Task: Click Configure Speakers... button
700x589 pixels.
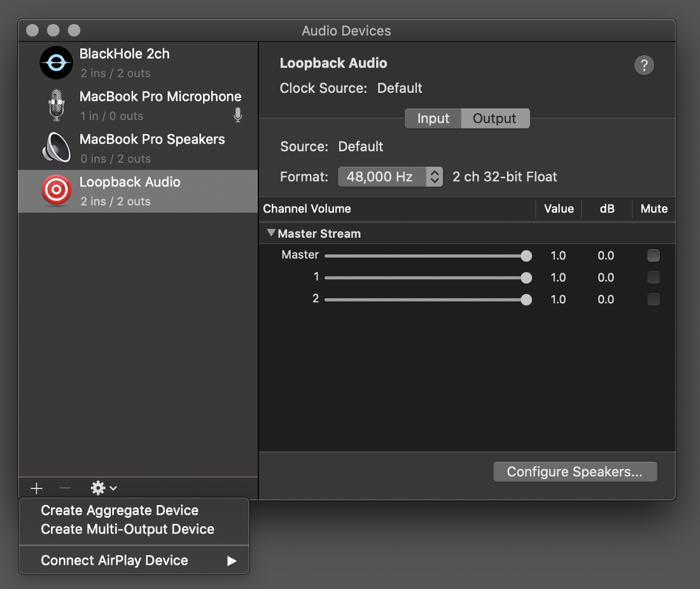Action: coord(575,472)
